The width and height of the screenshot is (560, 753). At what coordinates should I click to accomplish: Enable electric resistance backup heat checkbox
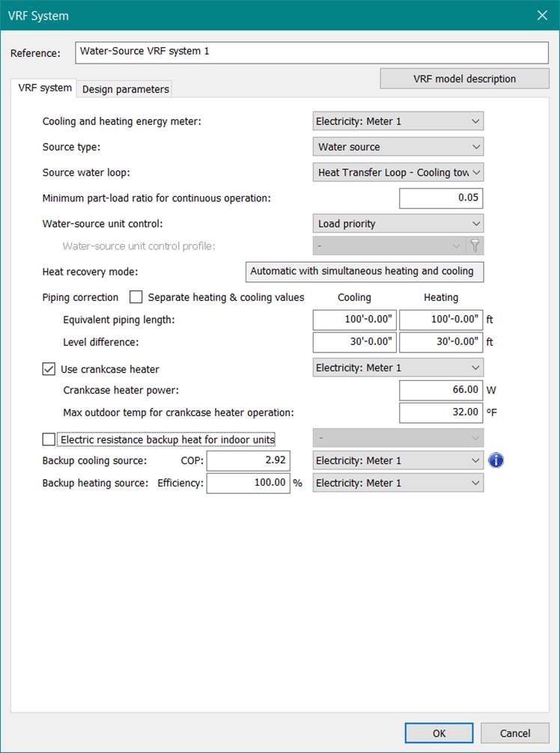pos(49,439)
